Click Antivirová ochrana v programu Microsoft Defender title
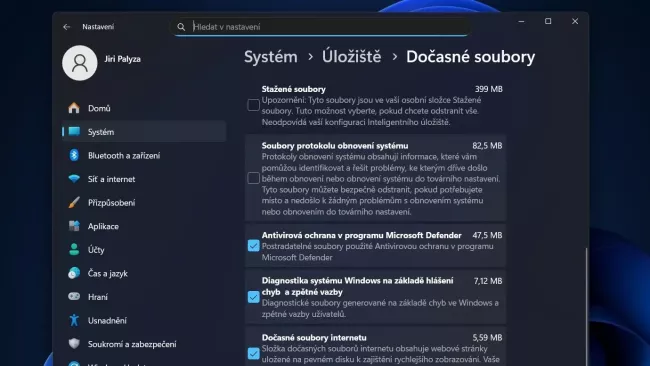Viewport: 650px width, 366px height. (361, 235)
